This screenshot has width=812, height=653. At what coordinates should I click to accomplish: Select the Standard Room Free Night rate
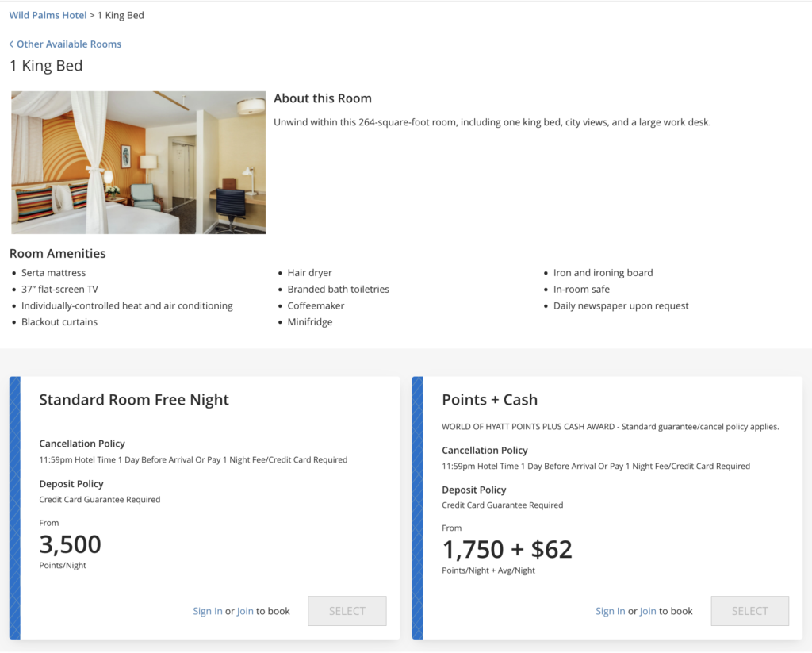click(347, 611)
